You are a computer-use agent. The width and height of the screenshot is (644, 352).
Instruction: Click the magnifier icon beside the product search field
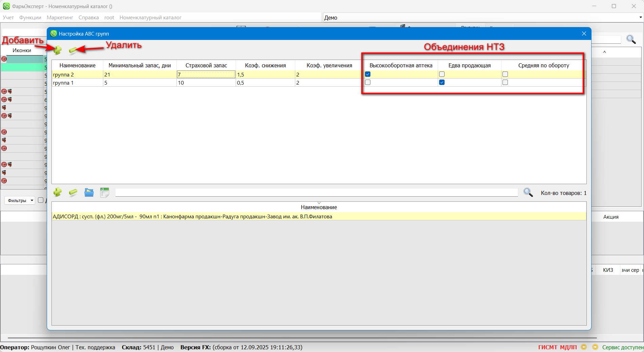coord(528,193)
